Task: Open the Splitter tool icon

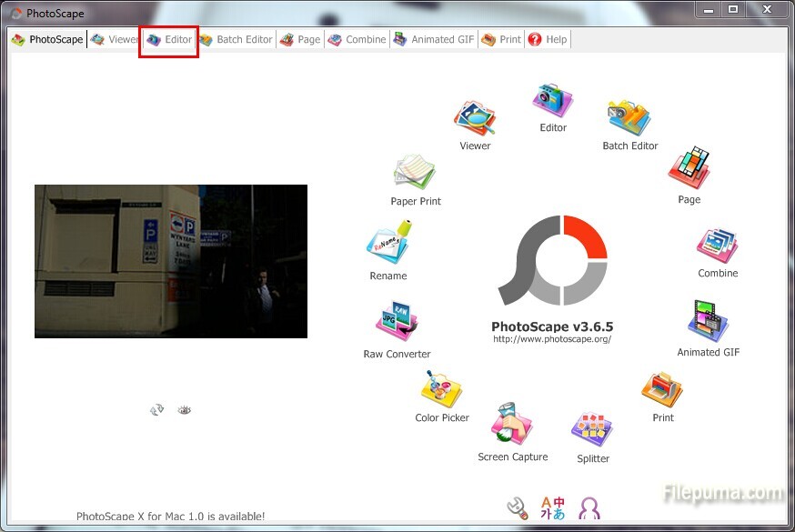Action: (592, 431)
